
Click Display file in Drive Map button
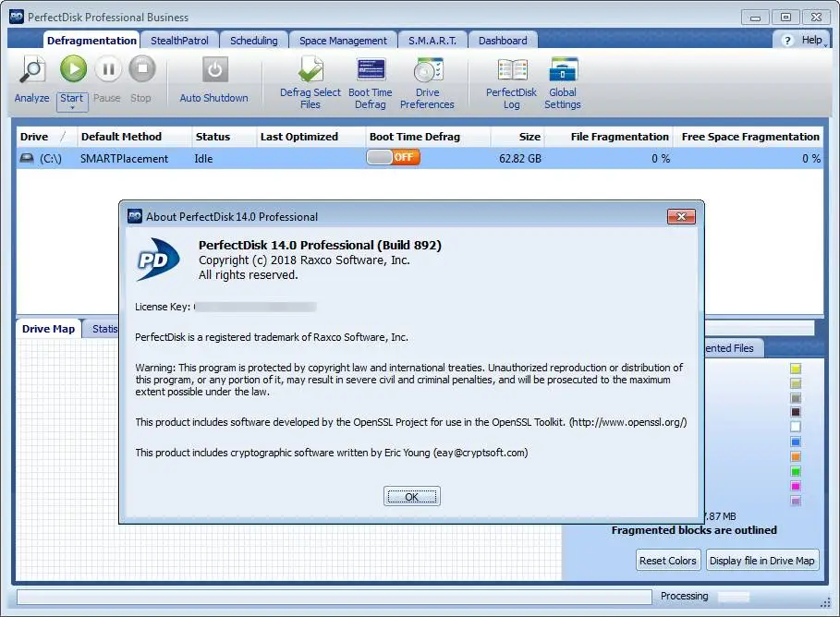coord(762,561)
